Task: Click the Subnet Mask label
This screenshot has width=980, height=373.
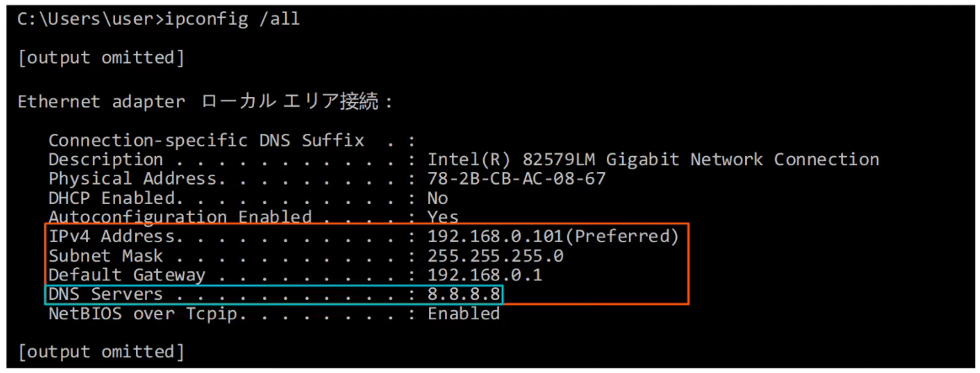Action: coord(106,256)
